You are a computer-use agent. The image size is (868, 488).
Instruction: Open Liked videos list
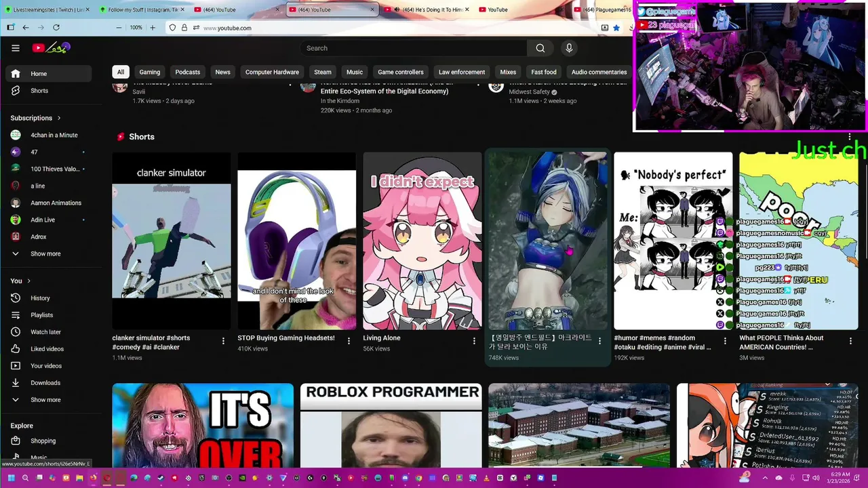48,349
